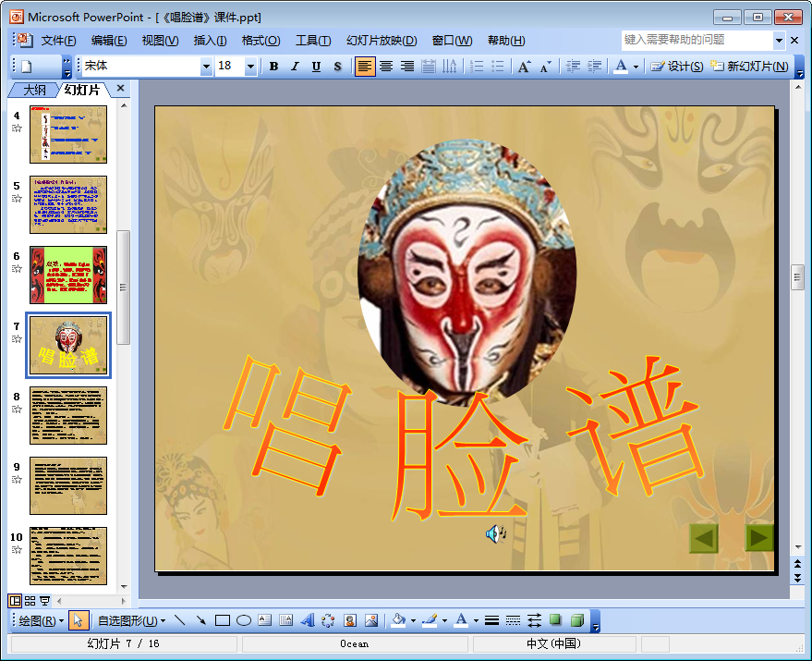Select the Oval tool
Image resolution: width=812 pixels, height=661 pixels.
pos(243,620)
